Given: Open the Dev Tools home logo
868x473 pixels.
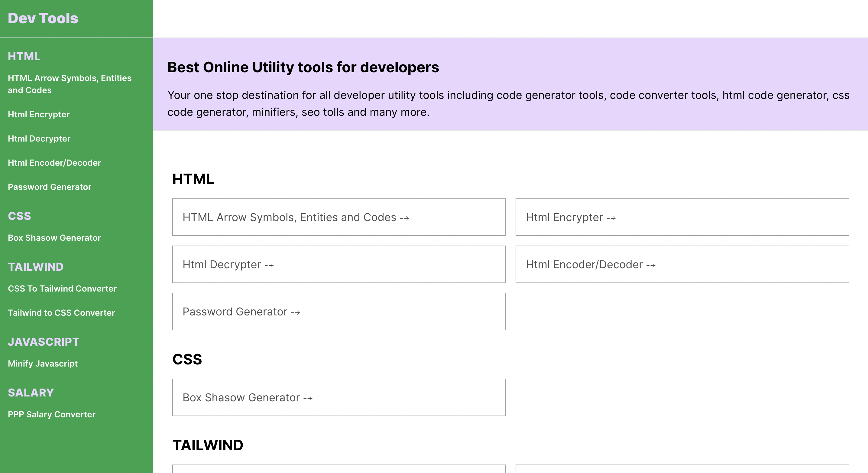Looking at the screenshot, I should [43, 18].
